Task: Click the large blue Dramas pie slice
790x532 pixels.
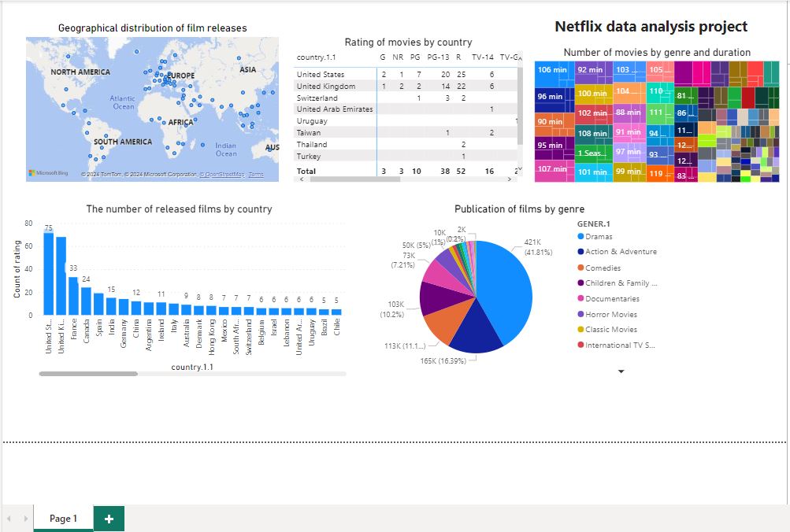Action: click(x=504, y=292)
